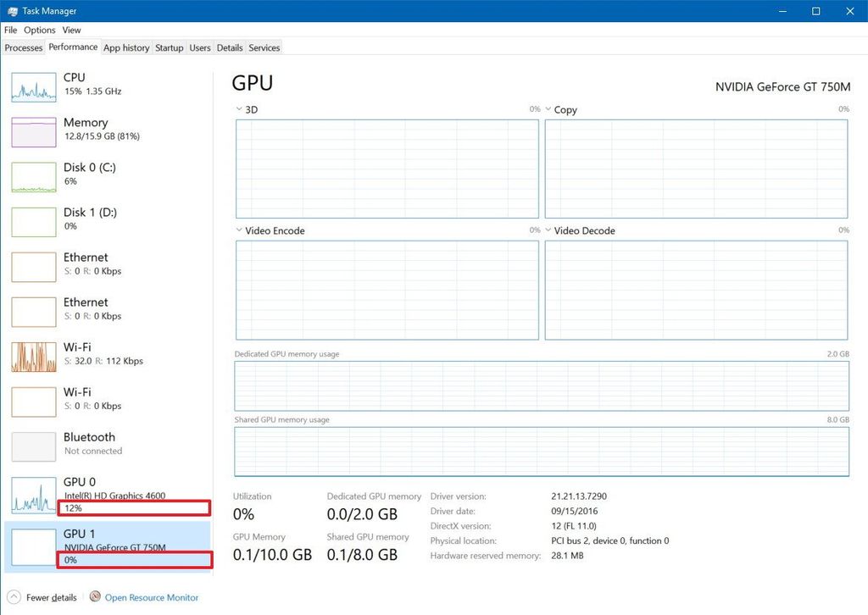
Task: Open the Options menu
Action: [x=39, y=30]
